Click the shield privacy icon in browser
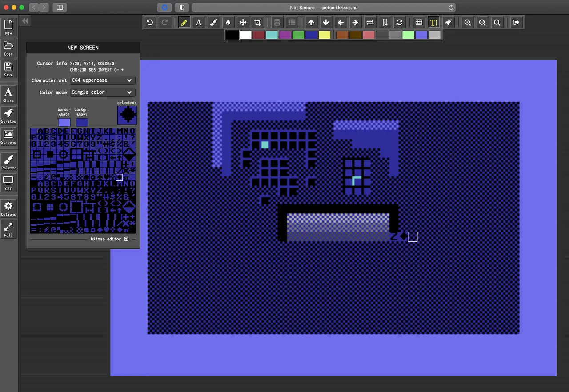This screenshot has height=392, width=569. click(x=181, y=8)
